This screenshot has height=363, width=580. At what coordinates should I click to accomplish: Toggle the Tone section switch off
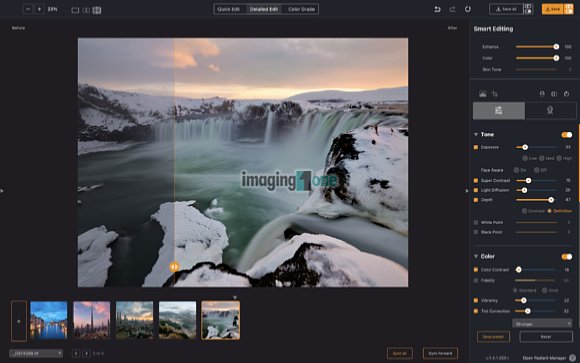(x=567, y=135)
